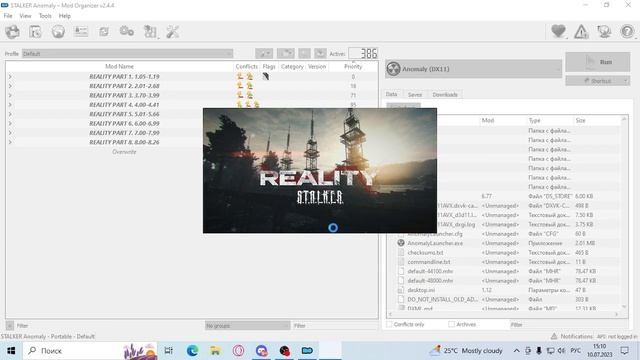Open the Shortcut dropdown button
This screenshot has width=640, height=360.
tap(598, 81)
